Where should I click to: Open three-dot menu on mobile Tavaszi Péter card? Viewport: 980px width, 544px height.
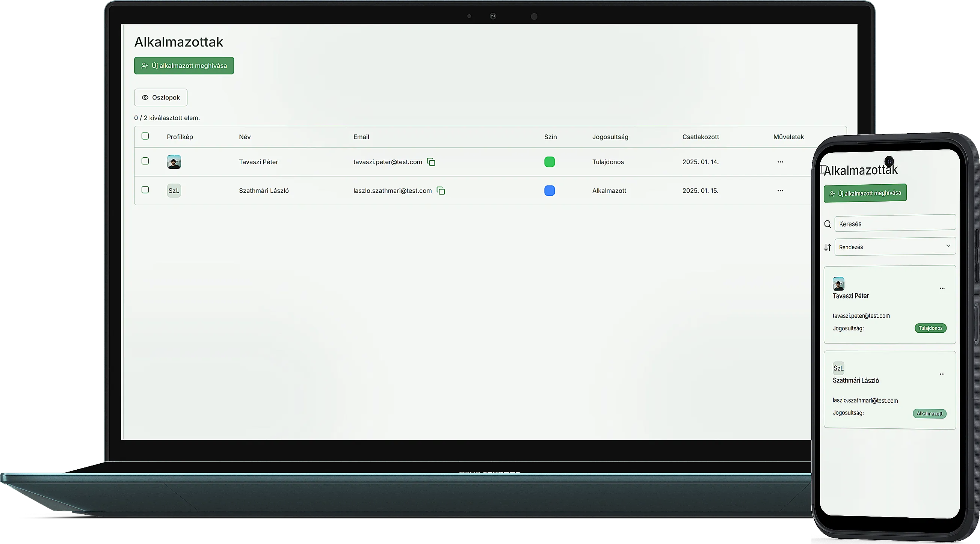pos(942,288)
